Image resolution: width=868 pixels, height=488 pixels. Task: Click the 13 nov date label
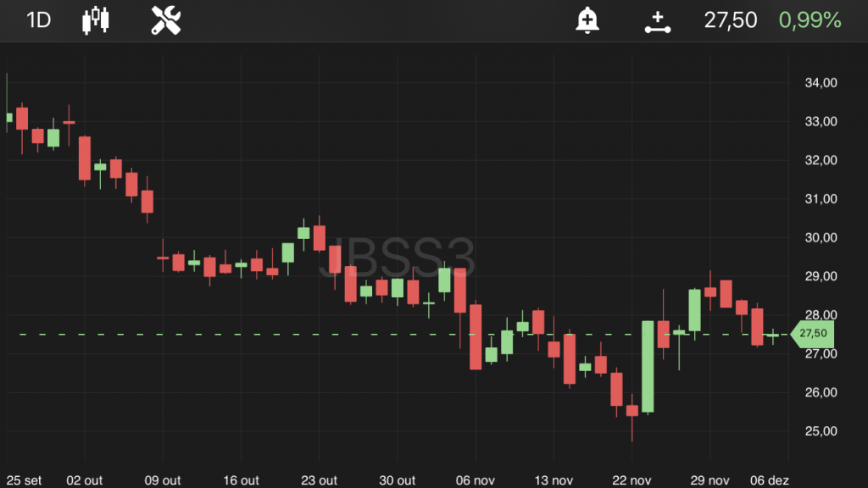coord(554,480)
